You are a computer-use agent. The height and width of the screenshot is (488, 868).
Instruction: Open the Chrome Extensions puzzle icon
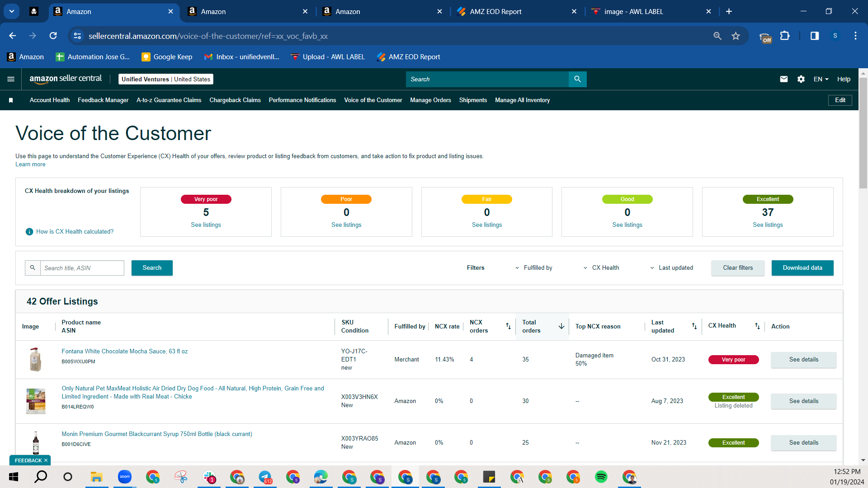point(785,36)
